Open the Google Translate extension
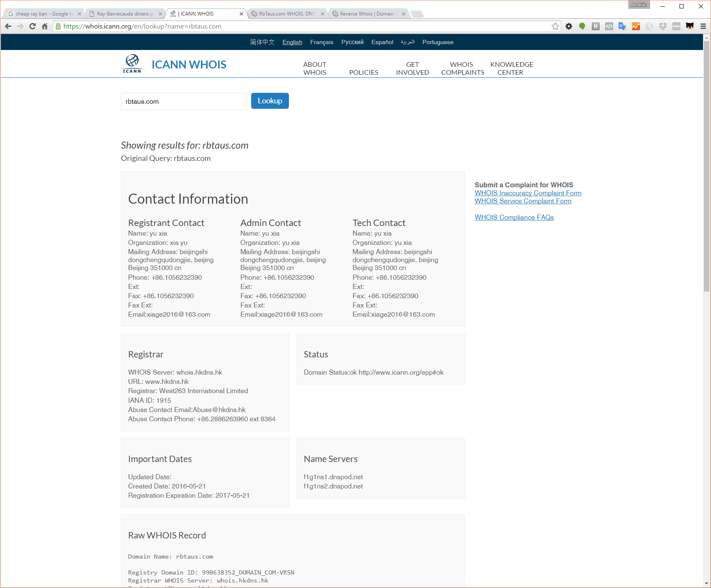The width and height of the screenshot is (711, 588). [x=622, y=26]
